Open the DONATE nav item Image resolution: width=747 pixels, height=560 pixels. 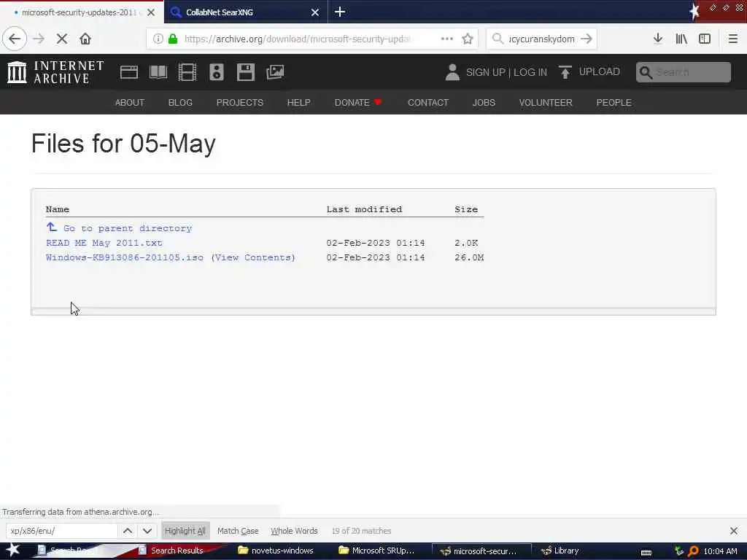tap(357, 102)
